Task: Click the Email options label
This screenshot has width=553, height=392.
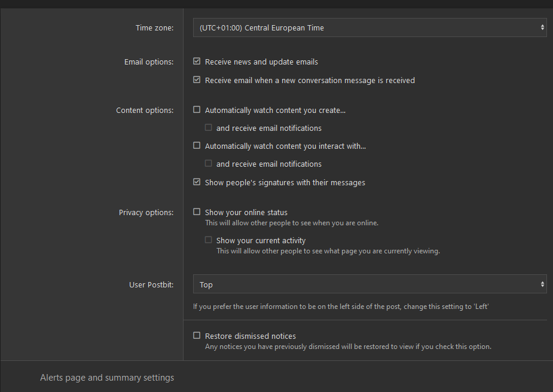Action: tap(149, 62)
